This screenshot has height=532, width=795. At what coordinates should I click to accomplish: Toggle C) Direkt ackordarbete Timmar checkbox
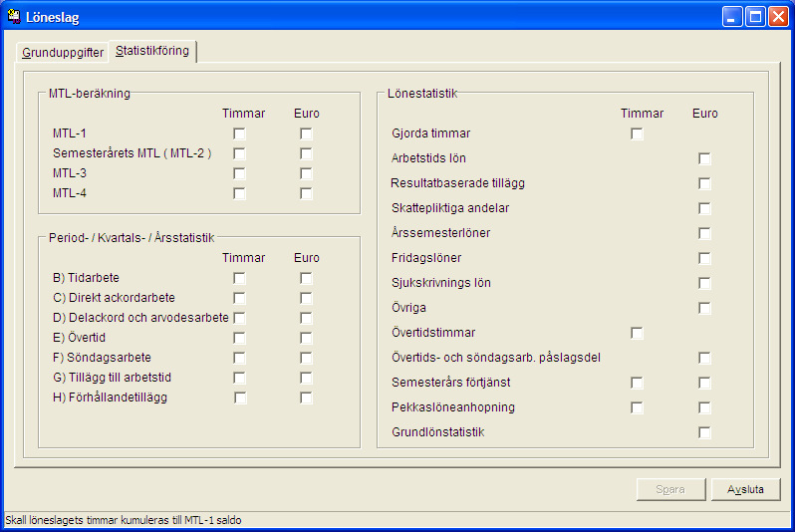pos(239,298)
